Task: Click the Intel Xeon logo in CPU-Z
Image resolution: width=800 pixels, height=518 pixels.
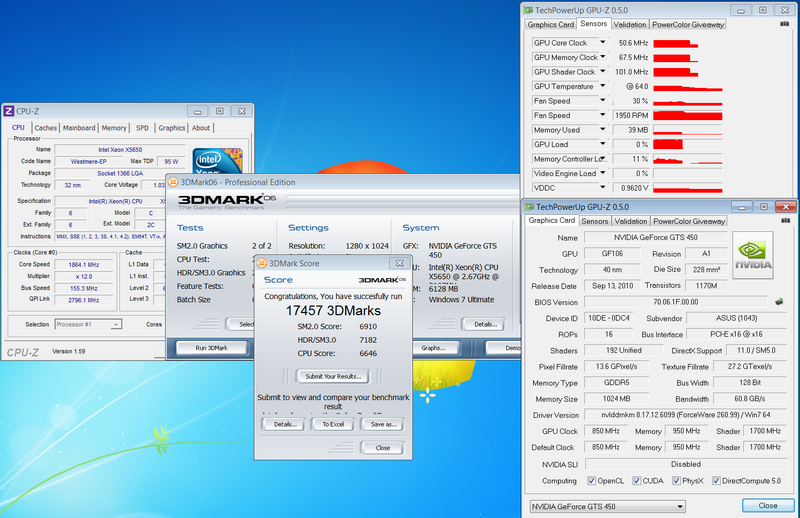Action: click(x=217, y=161)
